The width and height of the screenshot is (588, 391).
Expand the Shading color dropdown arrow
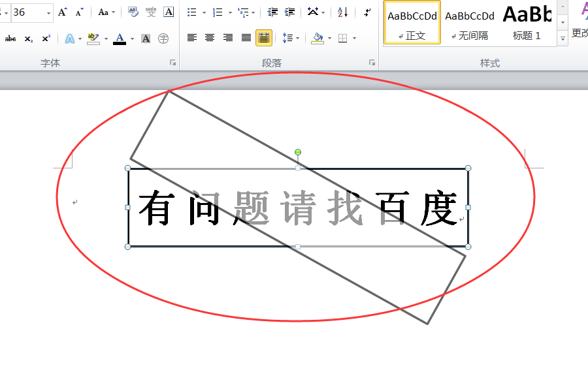tap(330, 39)
